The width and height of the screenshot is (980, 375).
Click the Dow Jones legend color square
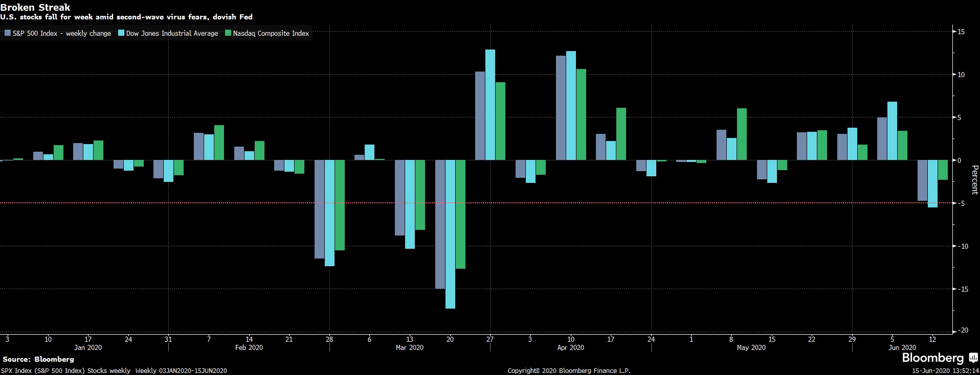pyautogui.click(x=121, y=33)
